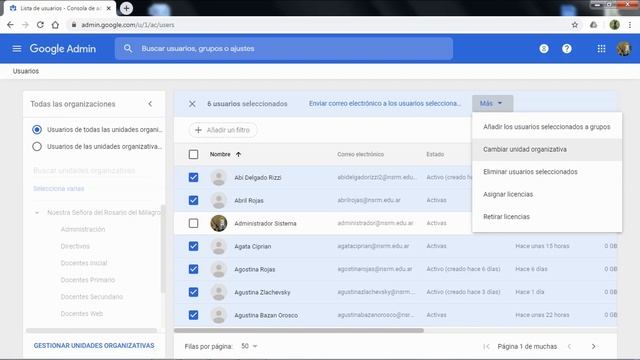Select Docentes Secundario organizational unit
This screenshot has height=360, width=640.
(x=91, y=297)
